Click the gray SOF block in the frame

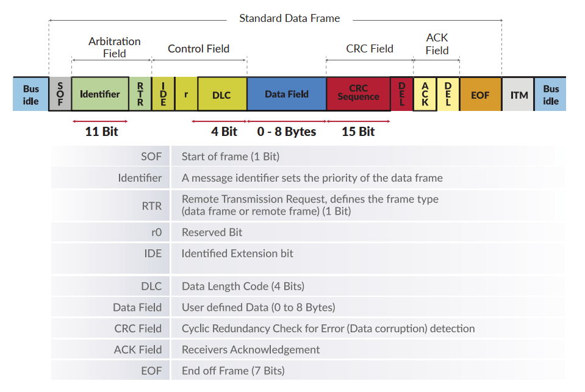(x=60, y=94)
